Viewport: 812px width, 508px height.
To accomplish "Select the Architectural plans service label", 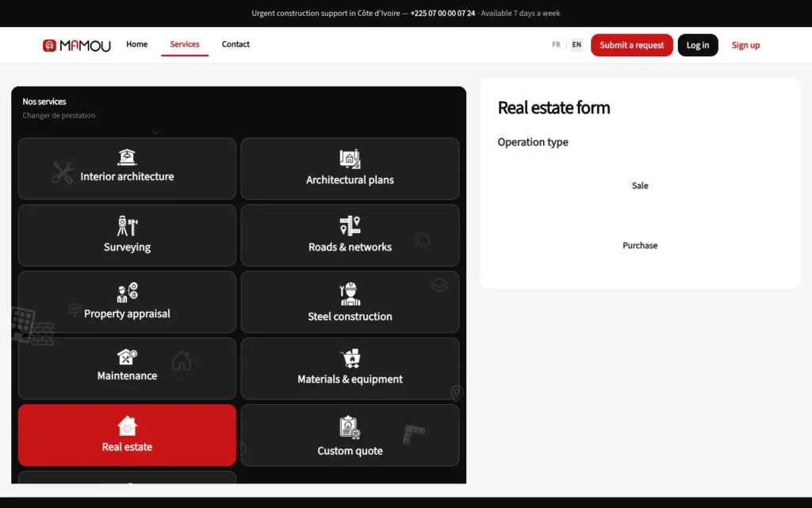I will point(350,180).
